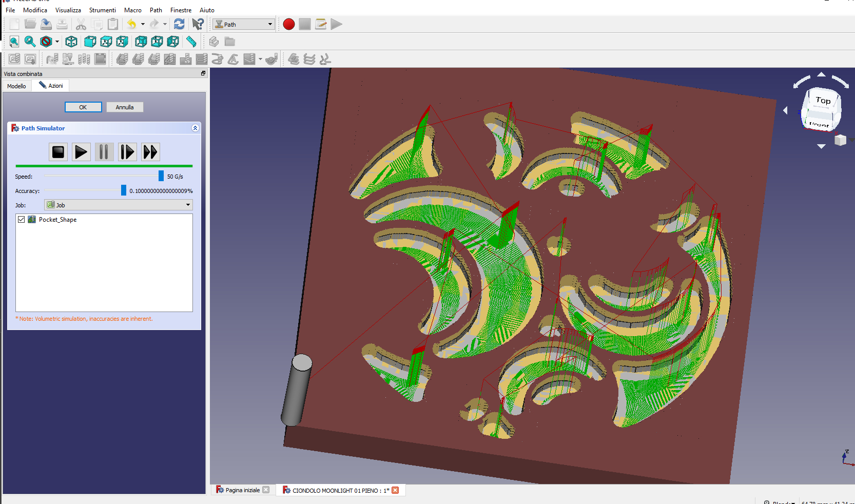This screenshot has height=504, width=855.
Task: Play the path simulation
Action: coord(81,152)
